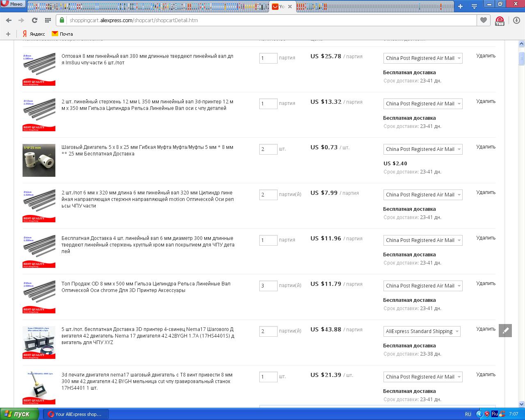Click Удалить for the $13.32 rod item
Screen dimensions: 525x420
[486, 101]
